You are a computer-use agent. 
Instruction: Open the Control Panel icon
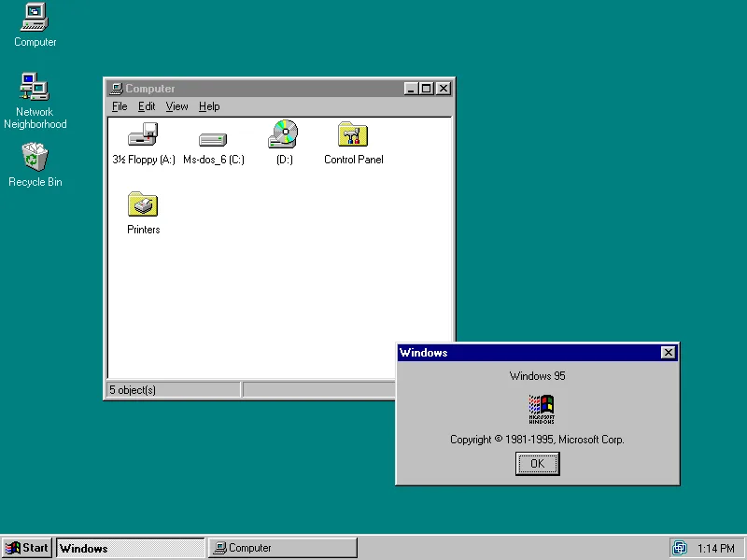353,135
